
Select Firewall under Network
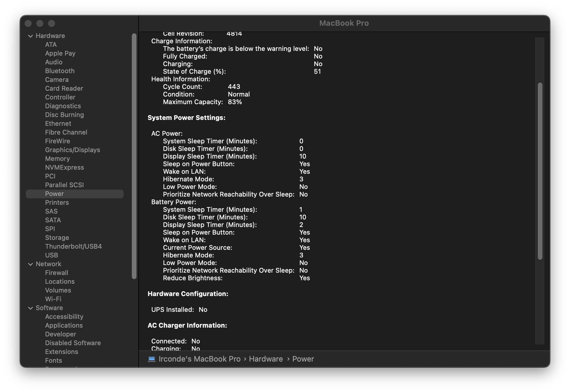tap(57, 273)
